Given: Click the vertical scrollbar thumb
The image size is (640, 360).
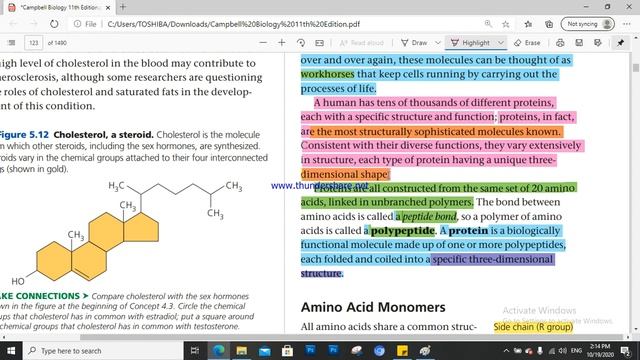Looking at the screenshot, I should [636, 67].
